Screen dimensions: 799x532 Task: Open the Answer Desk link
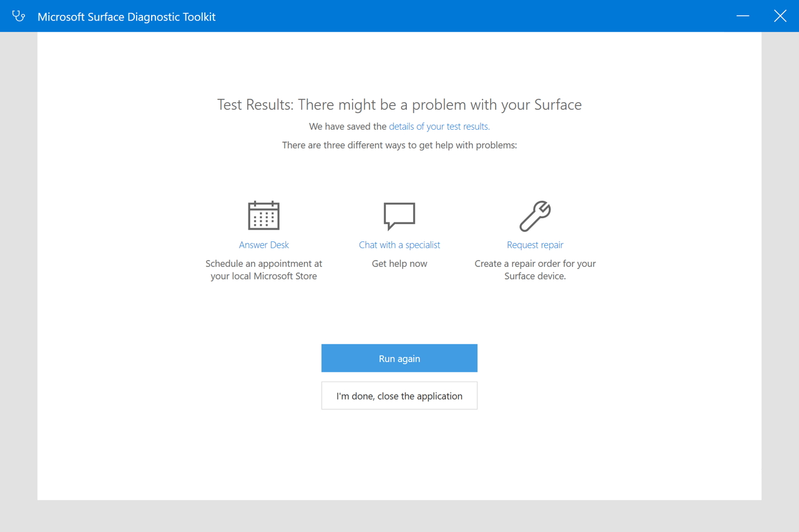(263, 245)
